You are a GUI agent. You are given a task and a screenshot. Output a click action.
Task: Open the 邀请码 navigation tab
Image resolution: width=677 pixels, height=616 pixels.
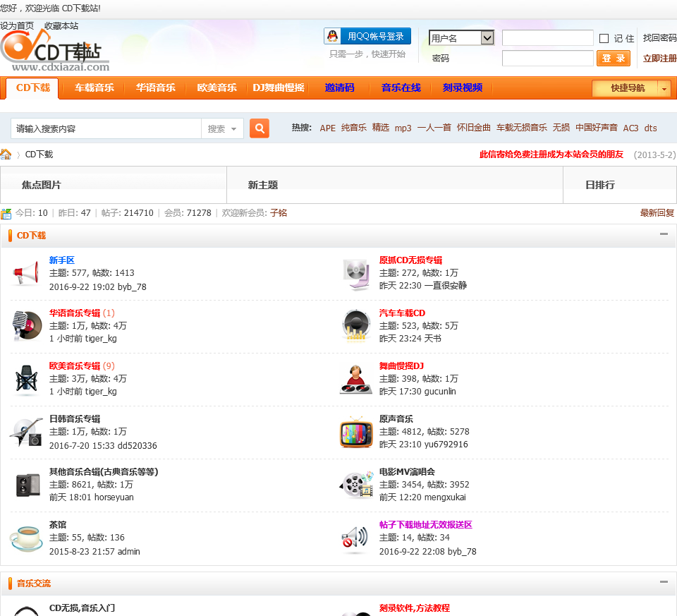pyautogui.click(x=339, y=87)
